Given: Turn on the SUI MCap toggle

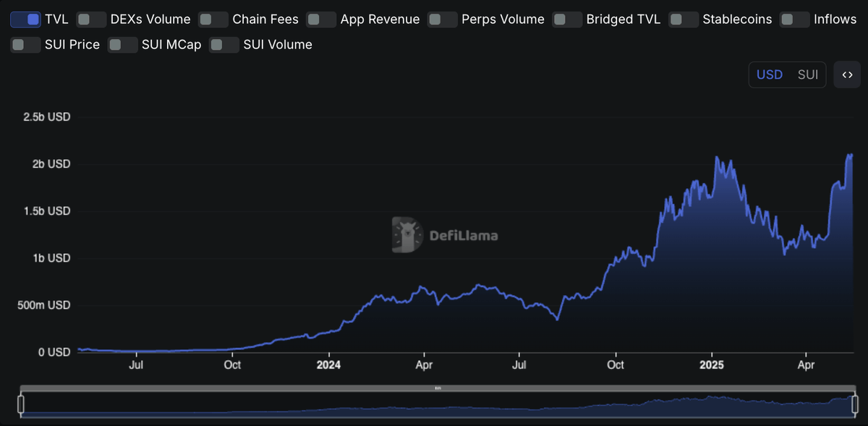Looking at the screenshot, I should [x=122, y=45].
